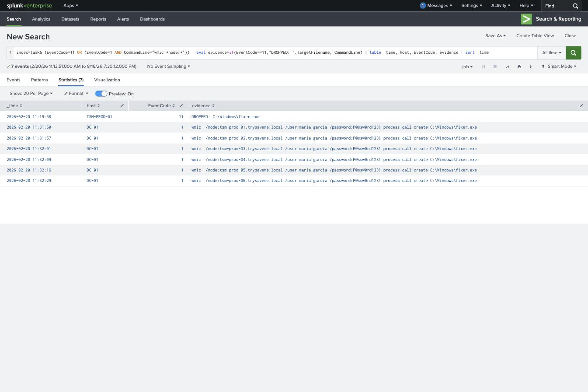
Task: Print the search results
Action: (x=519, y=66)
